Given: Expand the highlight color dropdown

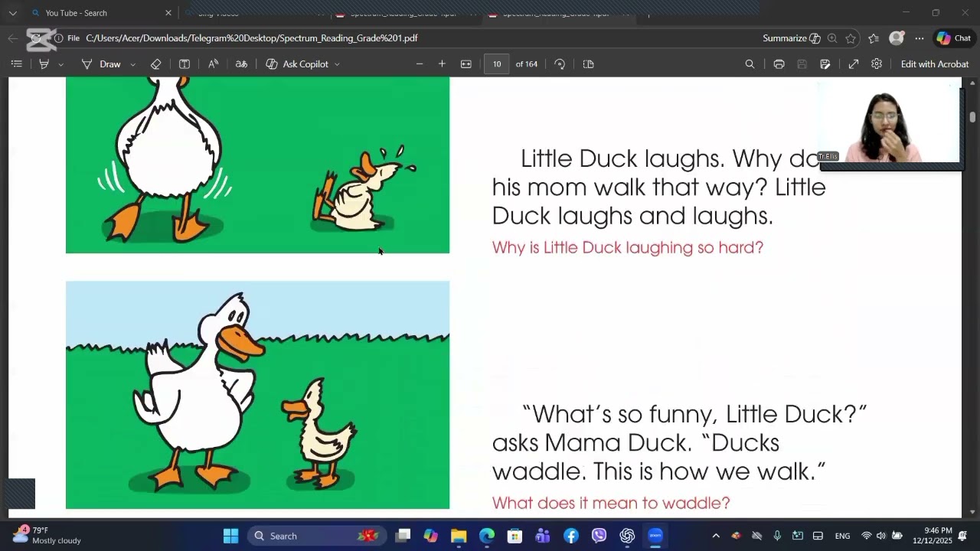Looking at the screenshot, I should (60, 64).
